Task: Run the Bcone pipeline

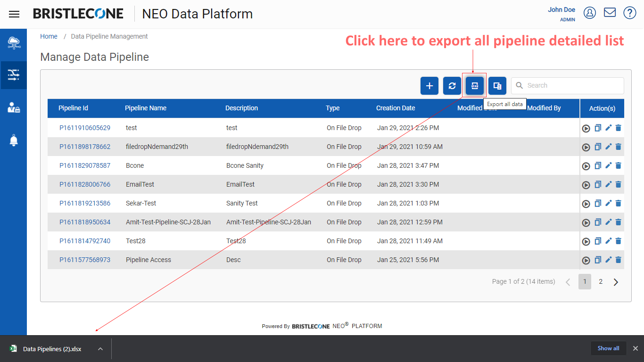Action: 586,166
